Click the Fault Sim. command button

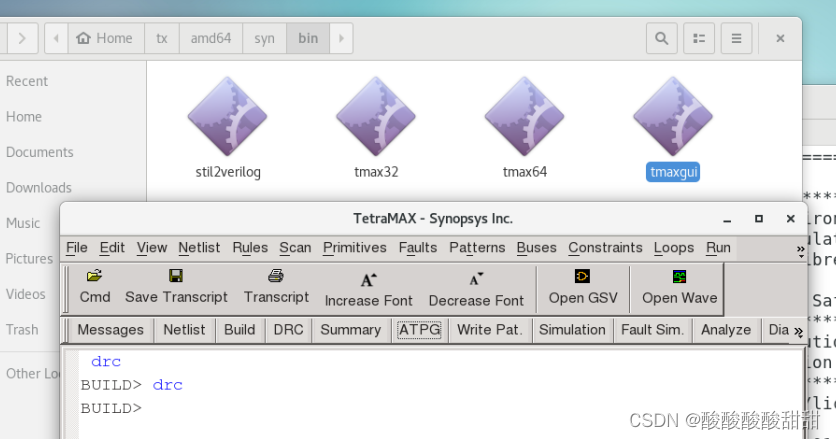[652, 330]
